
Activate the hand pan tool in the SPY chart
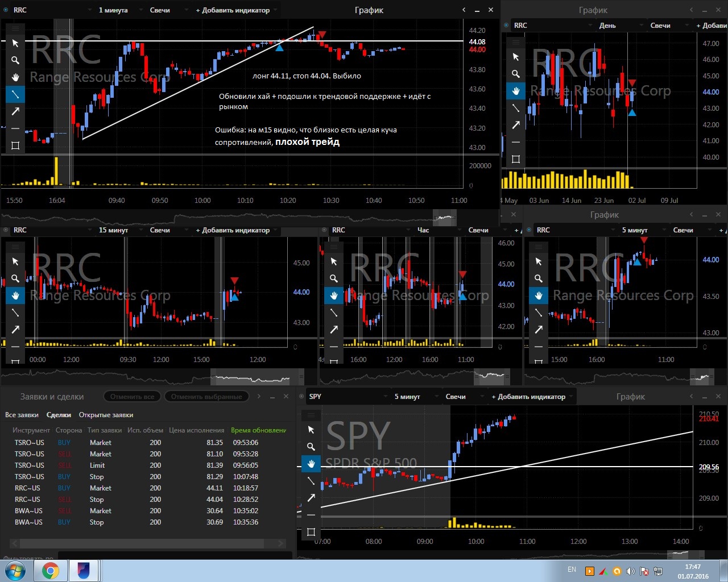click(x=311, y=464)
